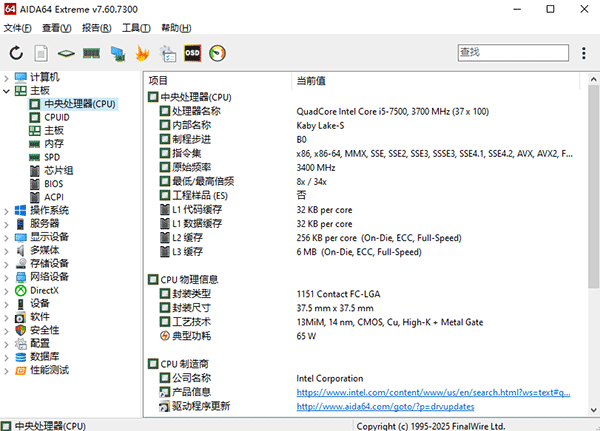Open the three-dot more options menu
Screen dimensions: 600x431
[x=584, y=53]
